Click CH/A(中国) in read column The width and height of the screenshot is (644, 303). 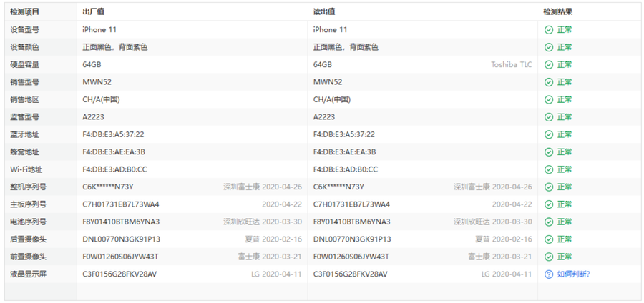point(332,99)
